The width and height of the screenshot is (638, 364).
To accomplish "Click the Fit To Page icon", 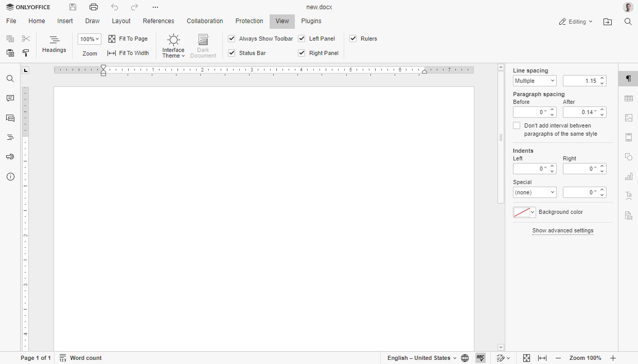I will (x=112, y=39).
